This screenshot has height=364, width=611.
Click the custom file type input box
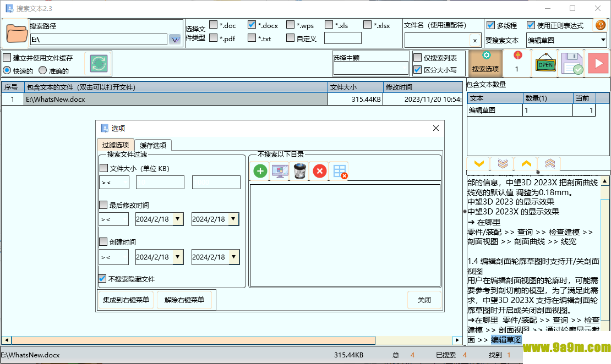click(342, 38)
